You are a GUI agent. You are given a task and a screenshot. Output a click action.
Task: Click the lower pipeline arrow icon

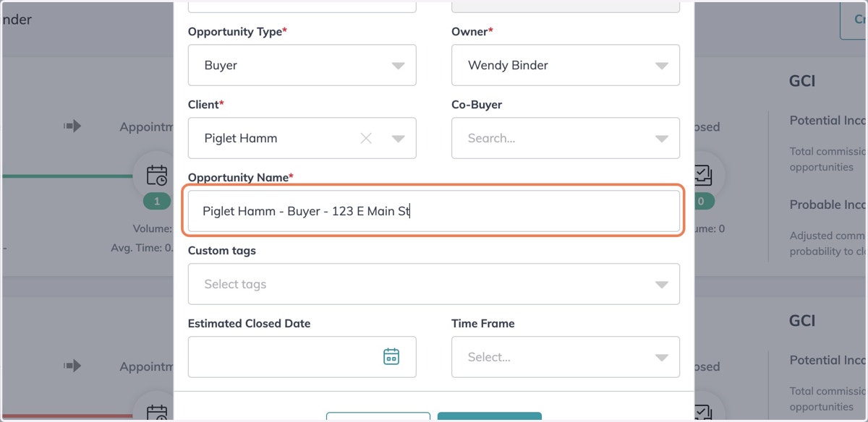[x=72, y=366]
